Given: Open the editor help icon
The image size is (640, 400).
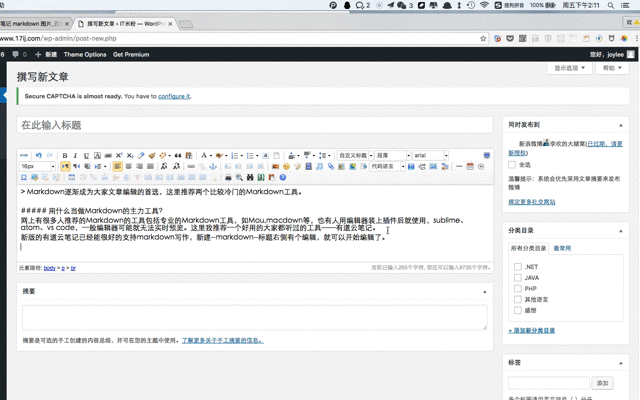Looking at the screenshot, I should (x=282, y=178).
